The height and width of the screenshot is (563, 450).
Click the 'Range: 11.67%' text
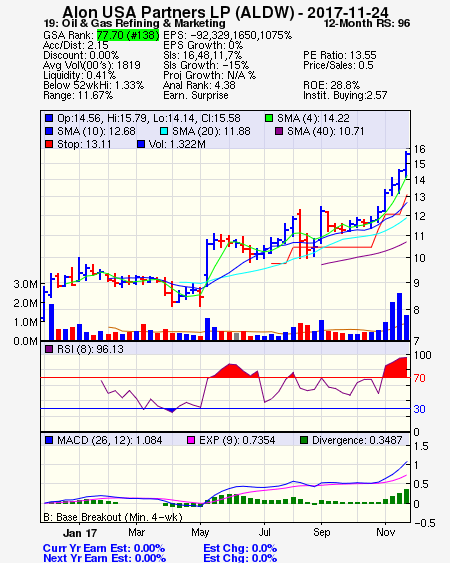pyautogui.click(x=78, y=96)
